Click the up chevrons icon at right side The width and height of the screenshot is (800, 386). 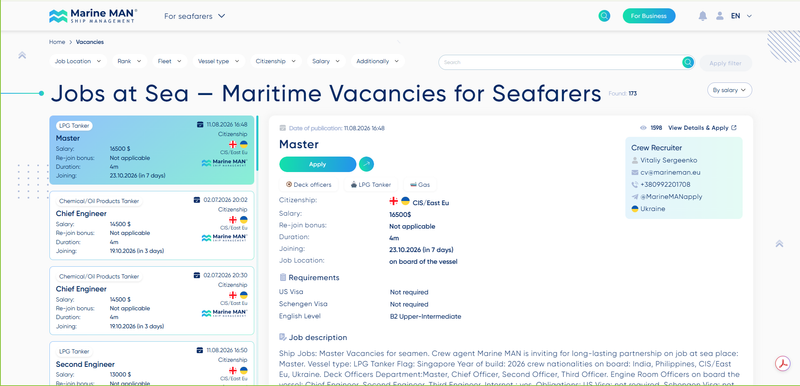click(x=779, y=244)
